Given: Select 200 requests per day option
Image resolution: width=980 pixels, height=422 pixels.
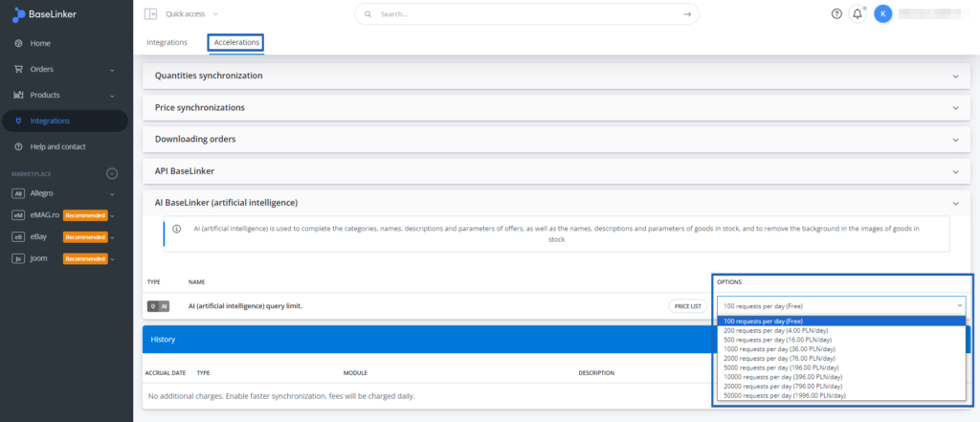Looking at the screenshot, I should [841, 330].
